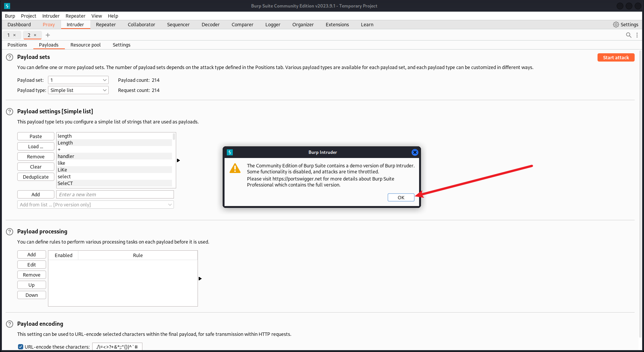The width and height of the screenshot is (644, 352).
Task: Open help for Payload encoding
Action: 10,324
